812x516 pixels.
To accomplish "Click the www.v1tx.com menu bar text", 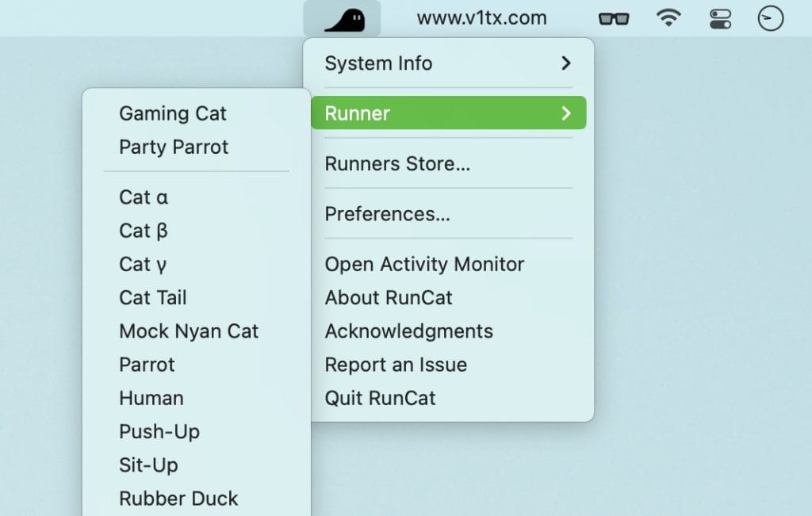I will [x=481, y=18].
